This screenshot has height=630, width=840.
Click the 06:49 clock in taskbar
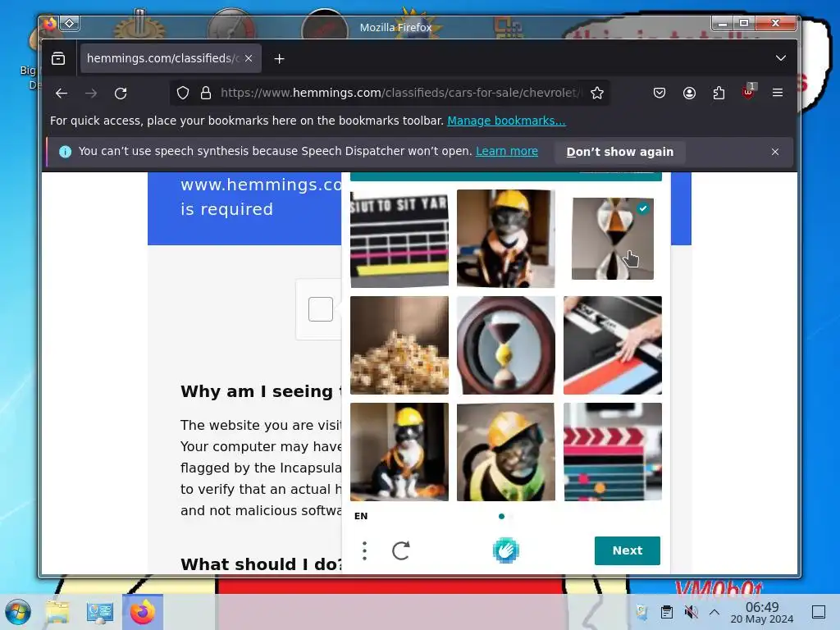(762, 612)
